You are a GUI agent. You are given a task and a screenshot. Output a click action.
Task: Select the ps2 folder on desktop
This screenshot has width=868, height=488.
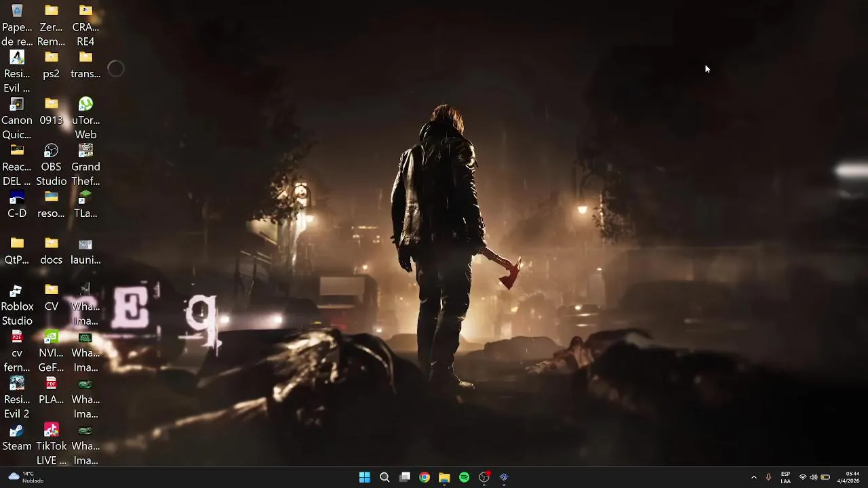coord(52,66)
